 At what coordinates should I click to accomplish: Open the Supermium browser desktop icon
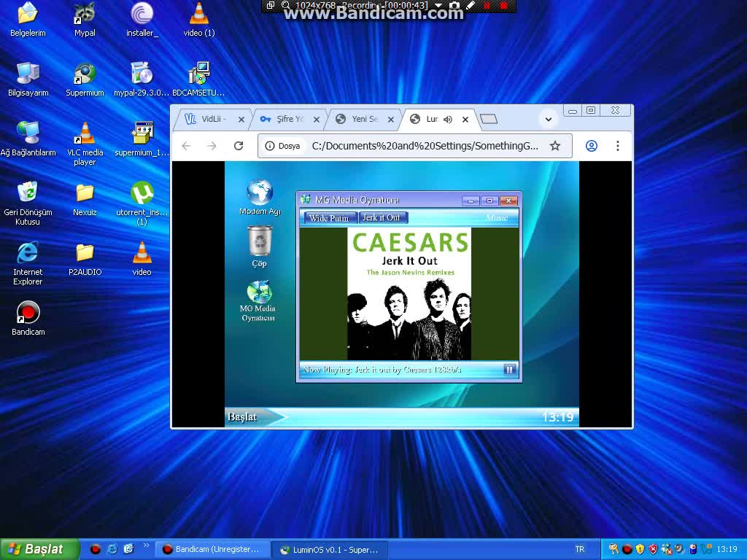84,73
